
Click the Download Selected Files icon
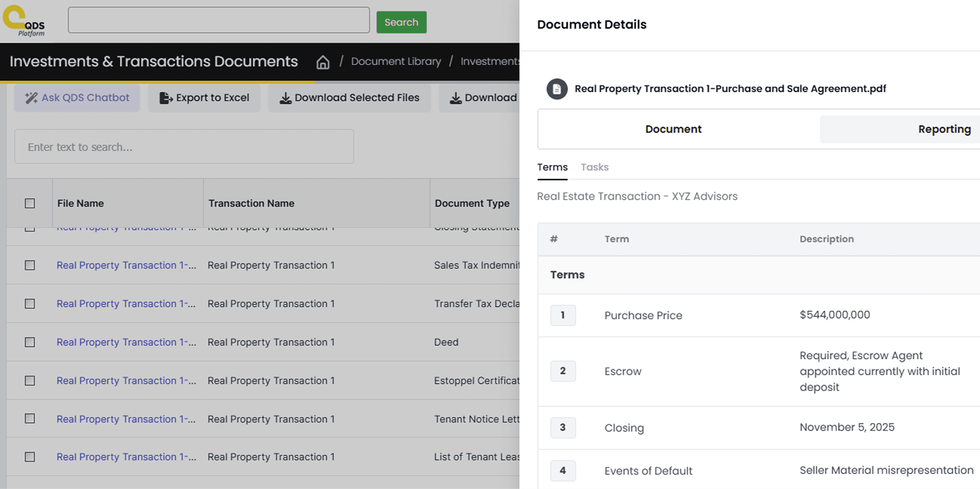point(285,98)
